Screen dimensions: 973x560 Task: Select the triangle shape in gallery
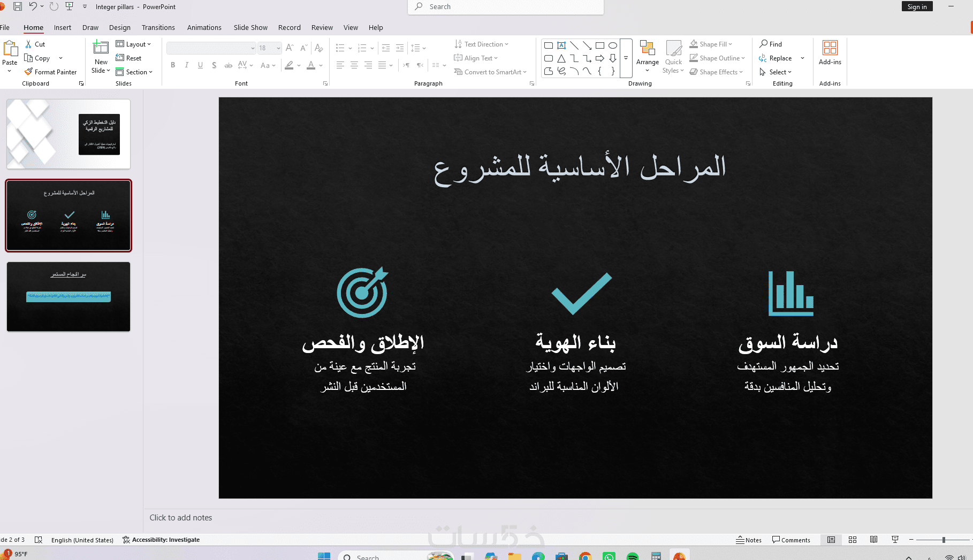pyautogui.click(x=561, y=58)
